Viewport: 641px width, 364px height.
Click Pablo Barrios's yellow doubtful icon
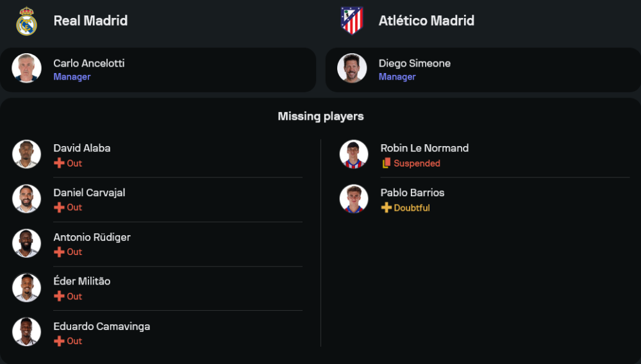coord(386,208)
